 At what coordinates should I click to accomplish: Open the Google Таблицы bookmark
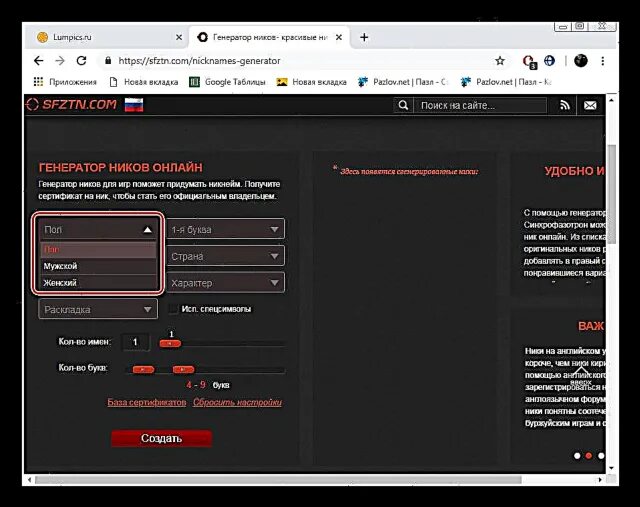tap(227, 82)
